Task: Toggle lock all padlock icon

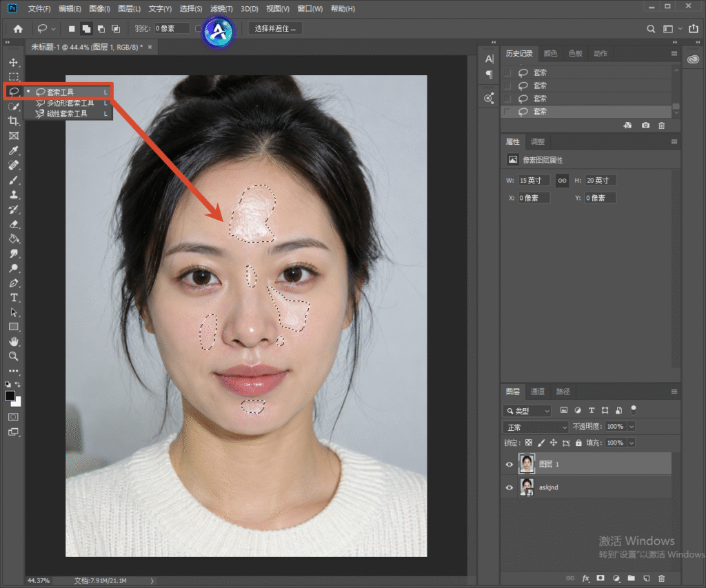Action: pos(578,443)
